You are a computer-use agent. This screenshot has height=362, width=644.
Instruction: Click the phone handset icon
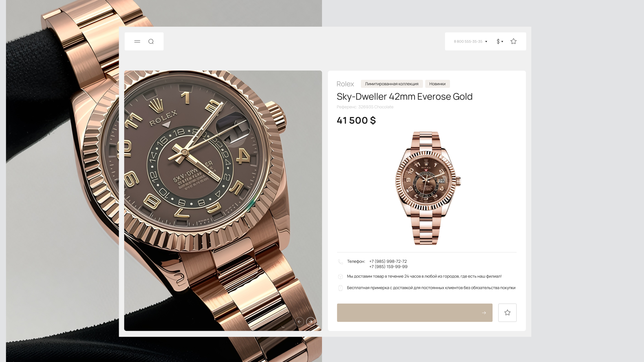pyautogui.click(x=340, y=262)
